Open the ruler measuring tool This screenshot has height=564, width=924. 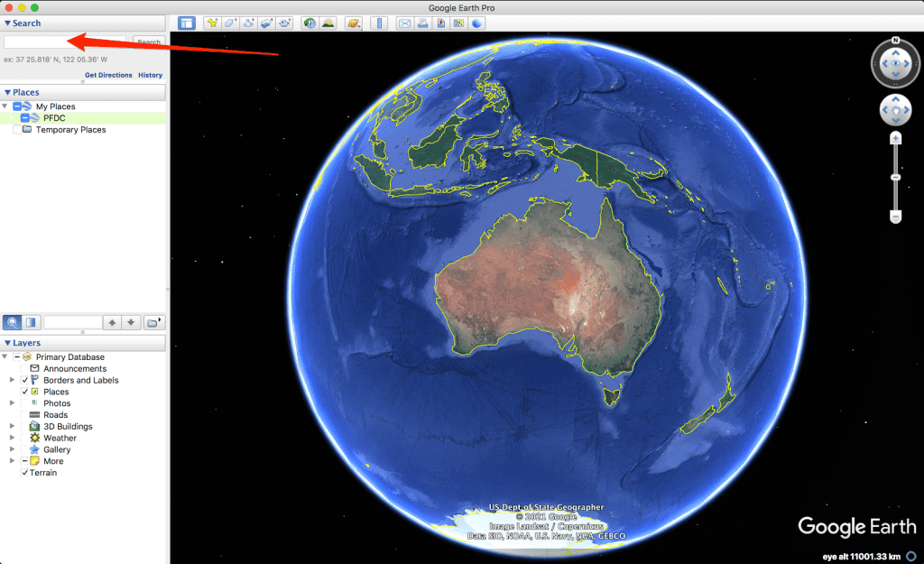pos(379,23)
